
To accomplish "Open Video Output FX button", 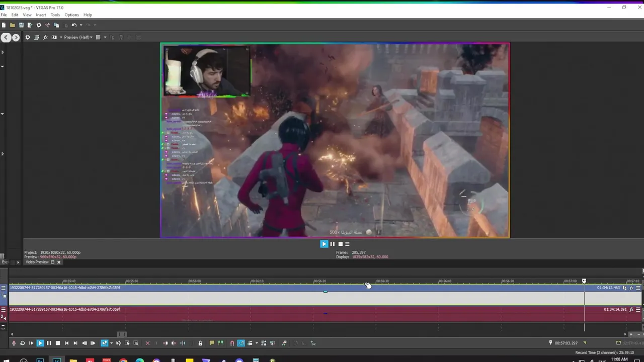I will click(x=45, y=37).
